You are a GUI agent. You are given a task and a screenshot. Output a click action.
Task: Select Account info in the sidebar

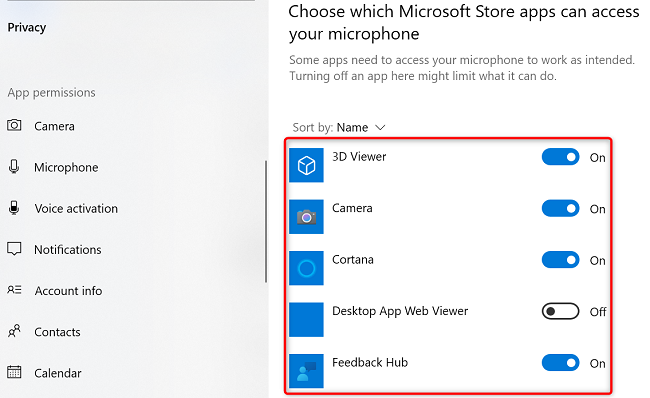(68, 291)
